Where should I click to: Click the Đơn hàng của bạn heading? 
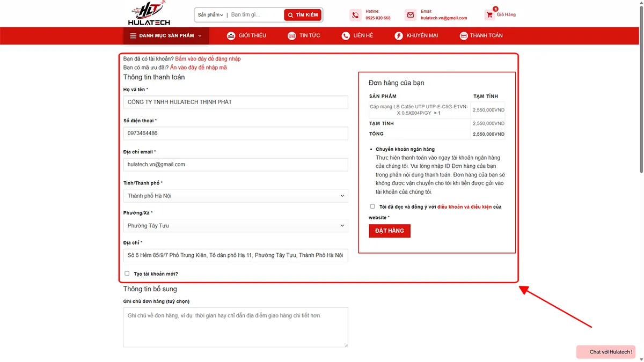point(397,83)
